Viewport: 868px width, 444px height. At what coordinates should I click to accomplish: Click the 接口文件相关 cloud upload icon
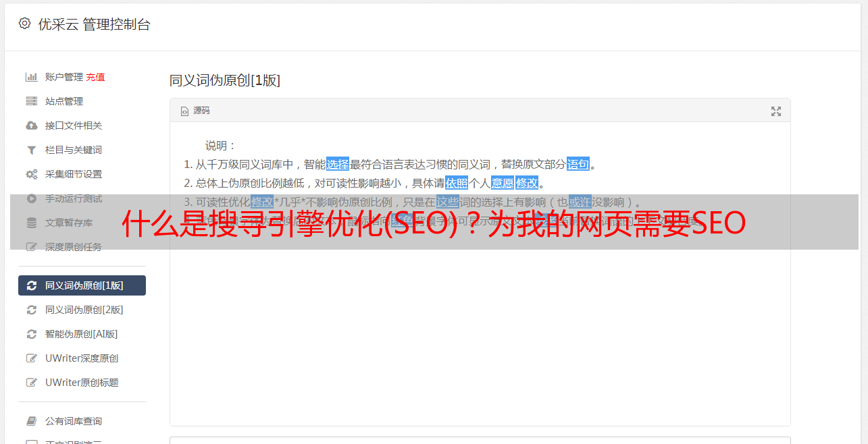31,126
